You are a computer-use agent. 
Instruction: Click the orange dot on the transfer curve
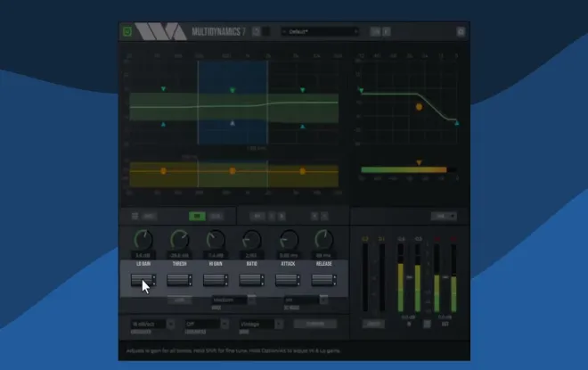pos(419,107)
